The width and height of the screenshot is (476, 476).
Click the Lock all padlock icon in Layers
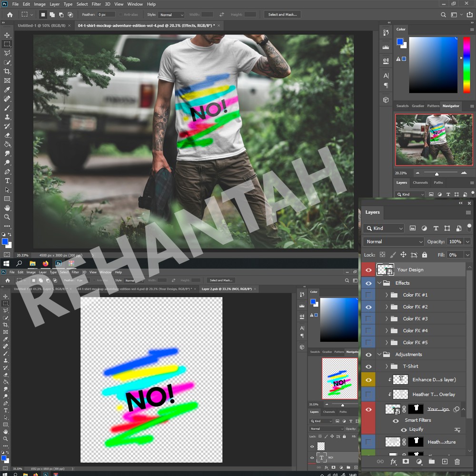point(424,255)
